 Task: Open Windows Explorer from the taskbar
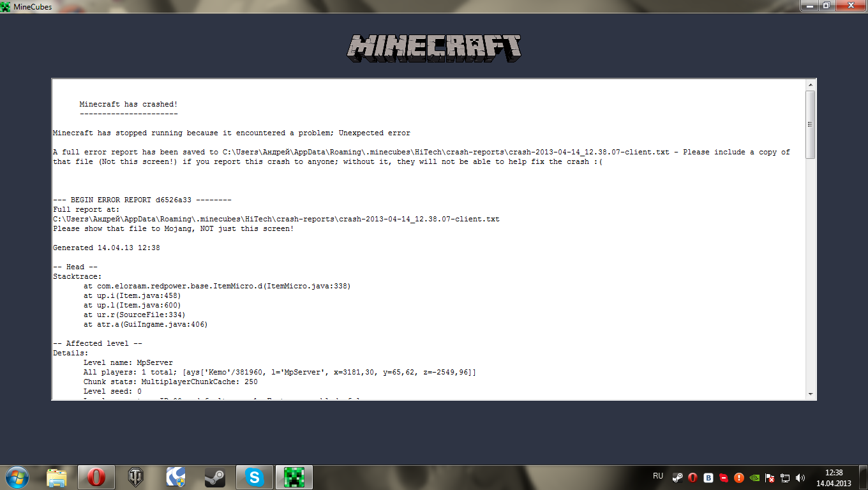point(57,477)
